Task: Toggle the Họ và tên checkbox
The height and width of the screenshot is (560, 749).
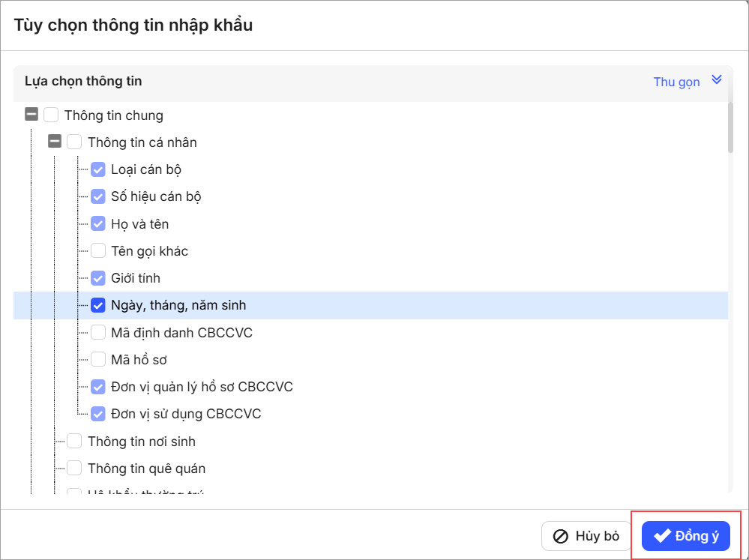Action: (x=98, y=223)
